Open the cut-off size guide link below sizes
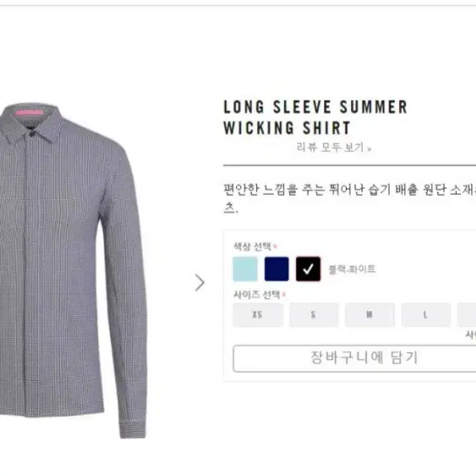476x476 pixels. point(470,335)
